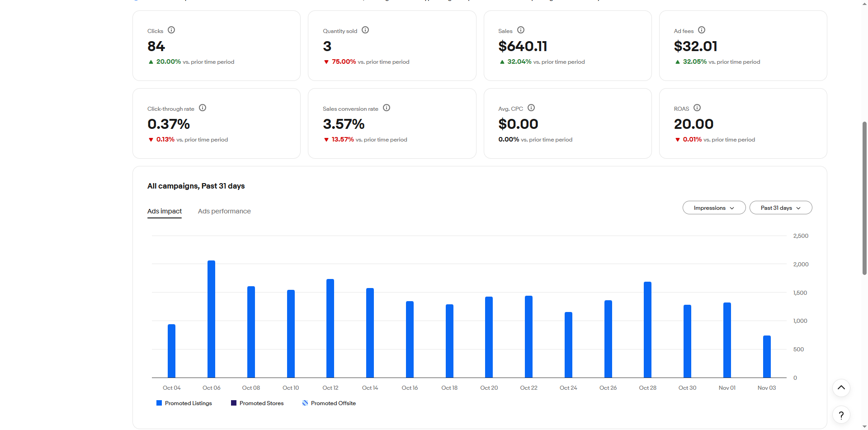The height and width of the screenshot is (430, 868).
Task: Click the Nov 03 bar in the chart
Action: (767, 357)
